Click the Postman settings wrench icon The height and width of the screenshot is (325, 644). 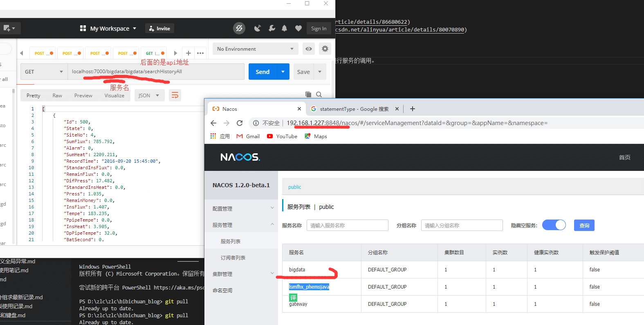(x=272, y=28)
